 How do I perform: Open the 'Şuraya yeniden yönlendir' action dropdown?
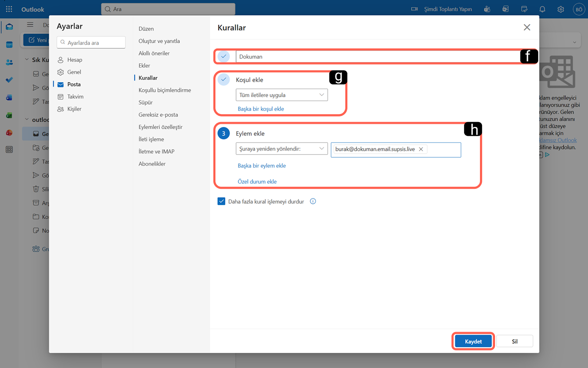click(x=282, y=149)
